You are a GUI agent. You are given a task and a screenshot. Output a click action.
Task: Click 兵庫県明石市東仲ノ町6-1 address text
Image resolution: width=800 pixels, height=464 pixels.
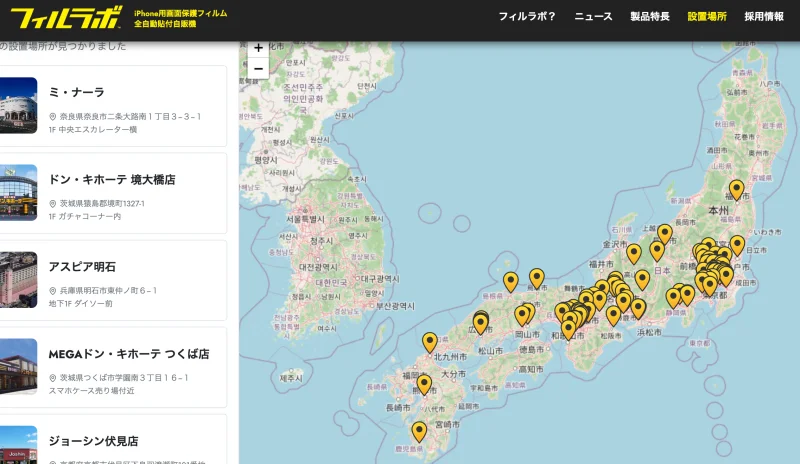pyautogui.click(x=108, y=291)
